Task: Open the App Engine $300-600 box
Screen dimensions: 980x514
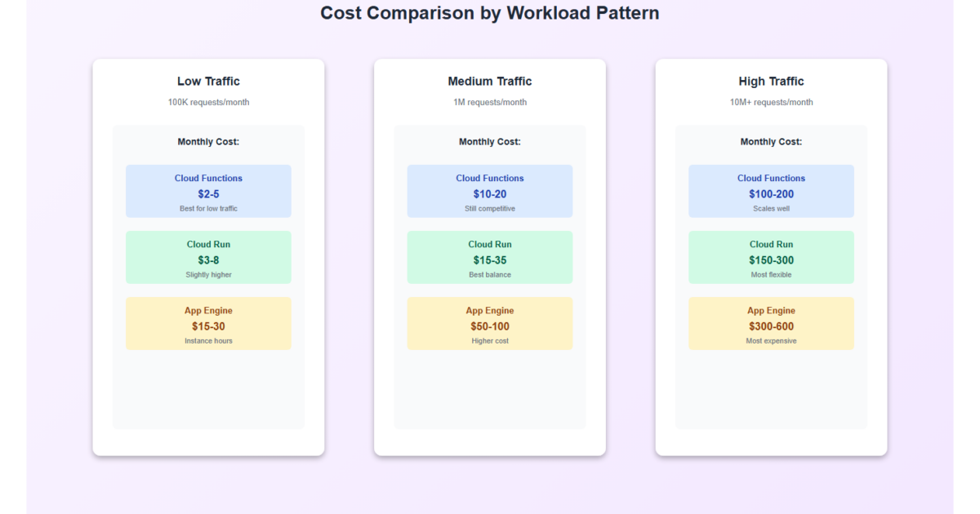Action: (x=771, y=324)
